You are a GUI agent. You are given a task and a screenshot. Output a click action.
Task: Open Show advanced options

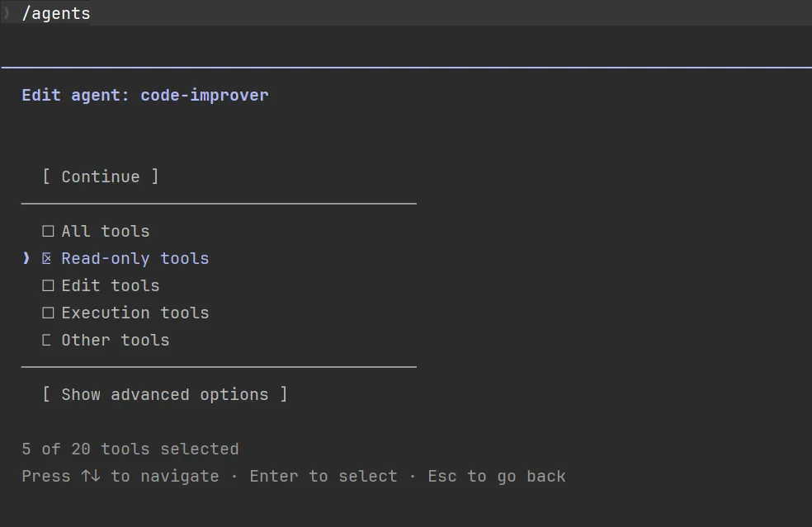[165, 395]
